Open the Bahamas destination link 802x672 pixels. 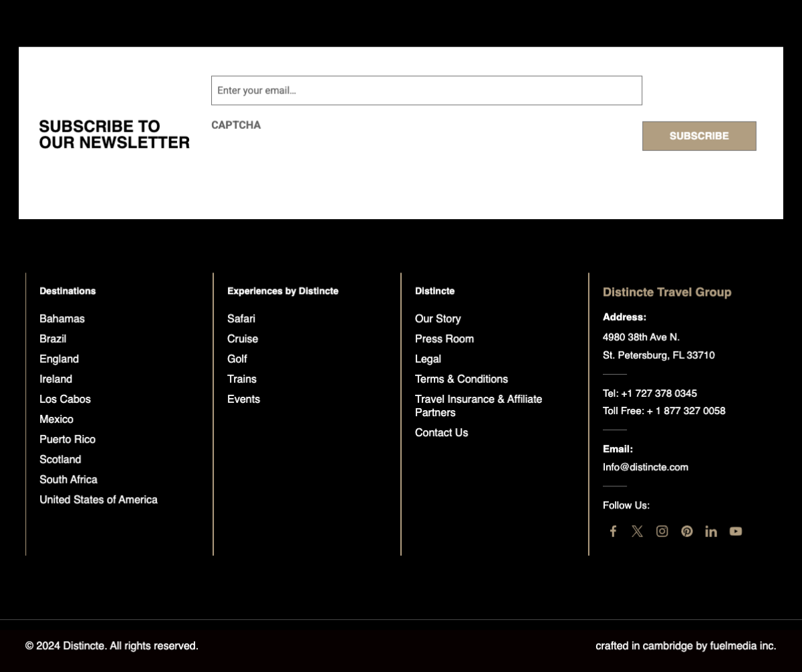point(62,319)
